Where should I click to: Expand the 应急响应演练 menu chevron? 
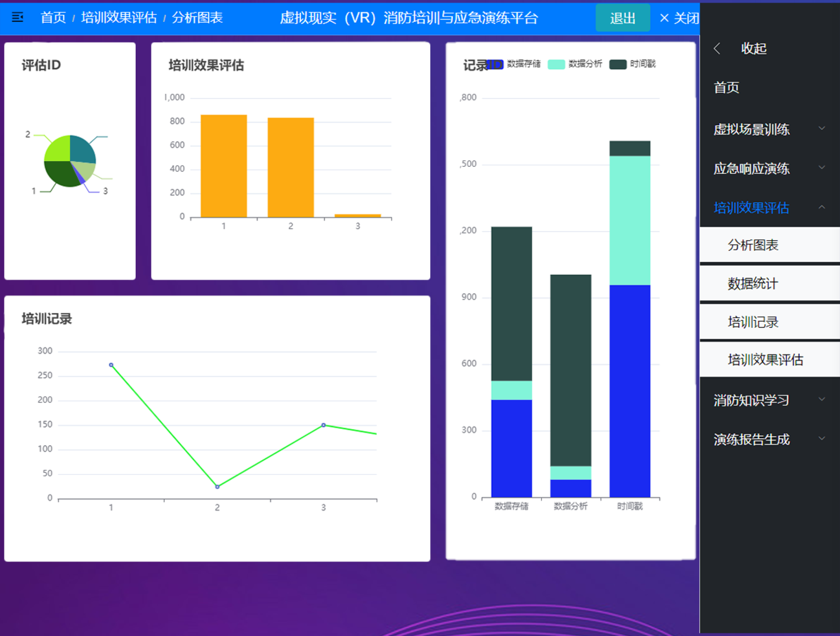821,168
